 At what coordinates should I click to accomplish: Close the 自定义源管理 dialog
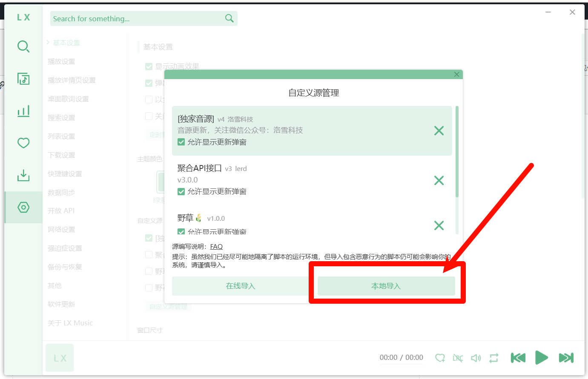pos(456,74)
